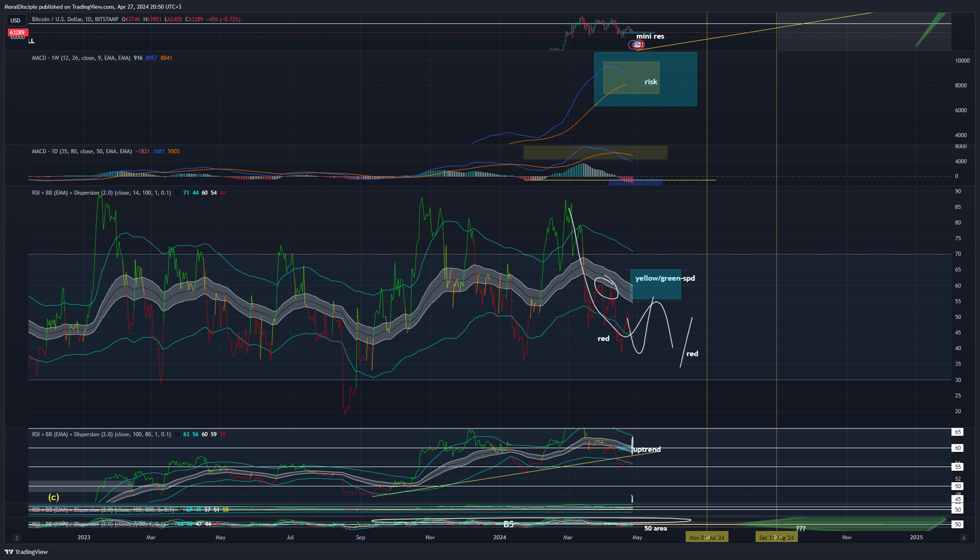Click the 25 RSI scale label

point(958,396)
